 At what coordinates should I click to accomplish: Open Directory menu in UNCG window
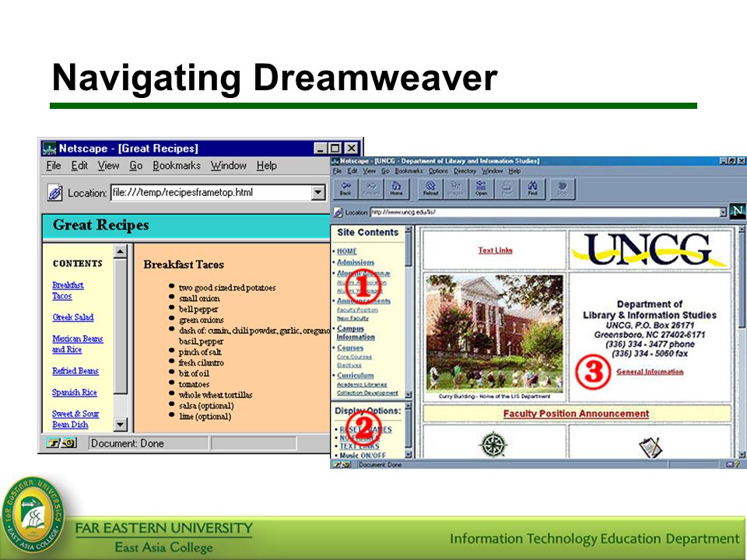click(x=465, y=171)
